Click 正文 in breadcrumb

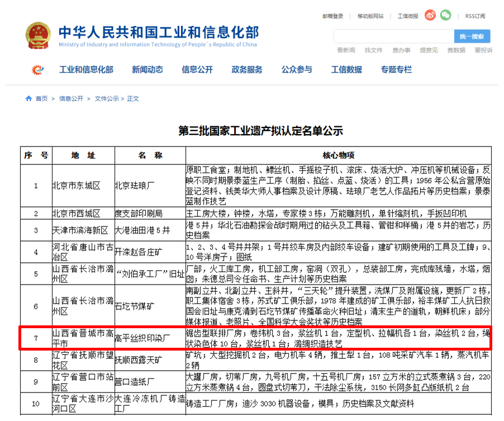coord(133,98)
